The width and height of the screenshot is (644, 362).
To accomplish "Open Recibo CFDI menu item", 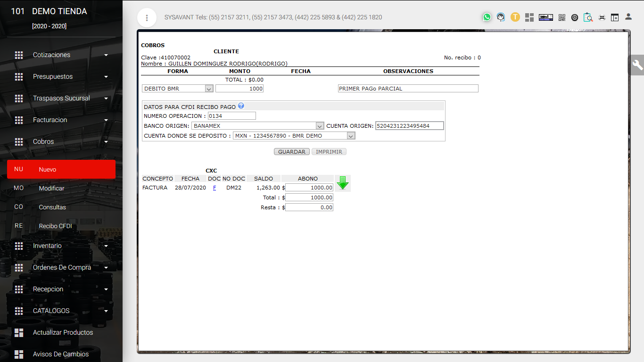I will coord(61,226).
